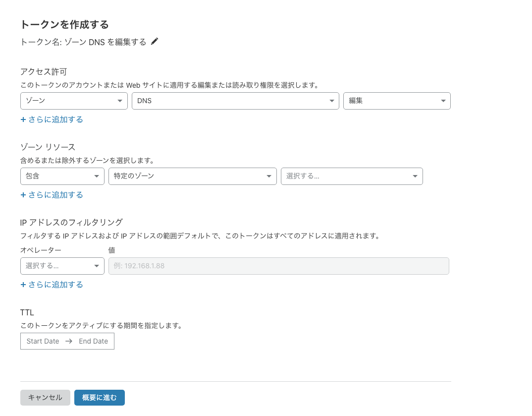
Task: Click the キャンセル button
Action: pyautogui.click(x=45, y=398)
